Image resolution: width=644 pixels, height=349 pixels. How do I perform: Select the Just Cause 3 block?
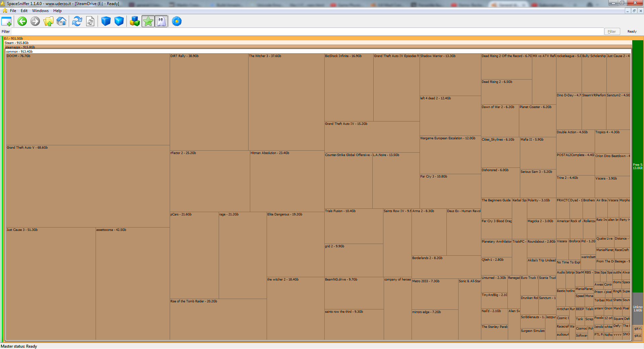pos(51,284)
